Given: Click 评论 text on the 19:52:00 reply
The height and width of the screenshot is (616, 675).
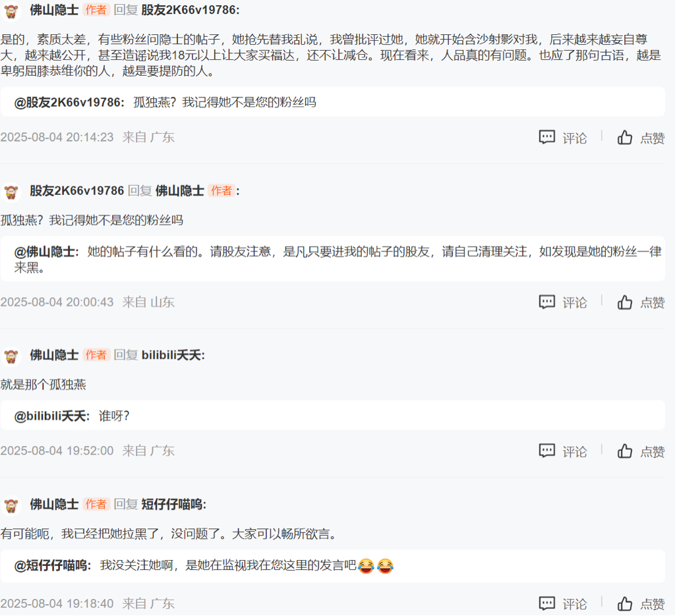Looking at the screenshot, I should point(575,451).
